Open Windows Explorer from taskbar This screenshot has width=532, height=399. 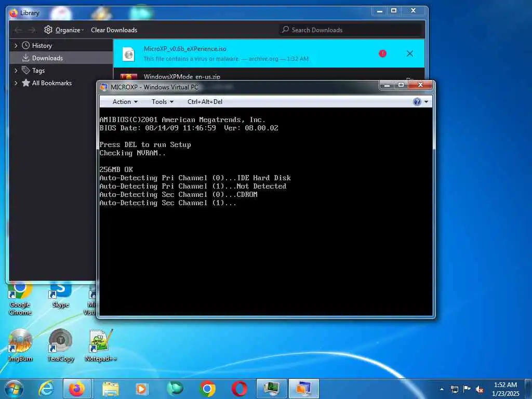click(x=110, y=389)
